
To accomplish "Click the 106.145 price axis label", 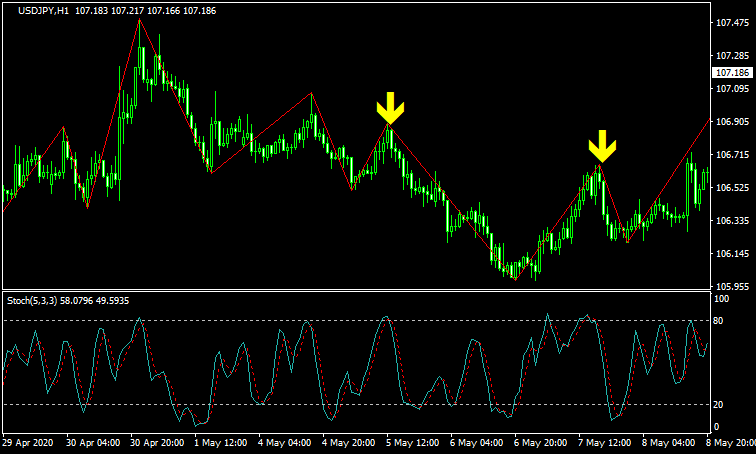I will click(732, 254).
